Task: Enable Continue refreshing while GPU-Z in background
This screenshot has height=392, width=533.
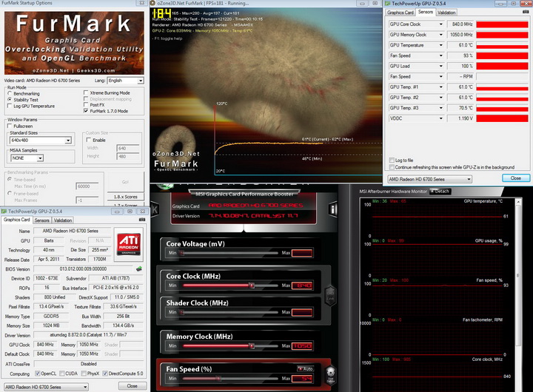Action: 392,167
